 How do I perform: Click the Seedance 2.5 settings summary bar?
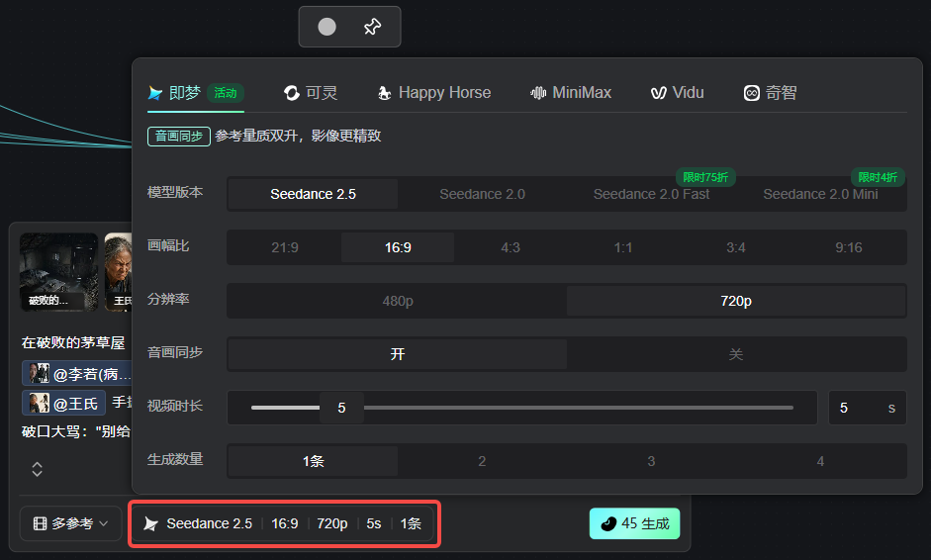284,523
